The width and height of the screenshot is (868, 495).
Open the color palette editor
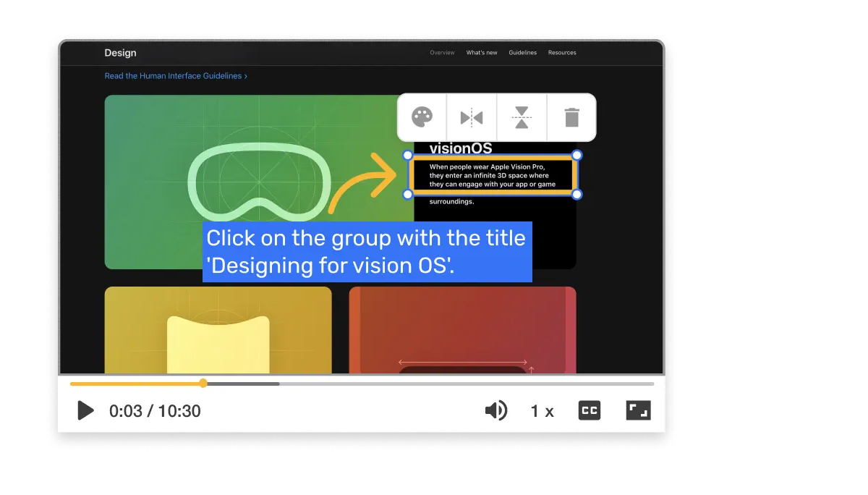[422, 117]
